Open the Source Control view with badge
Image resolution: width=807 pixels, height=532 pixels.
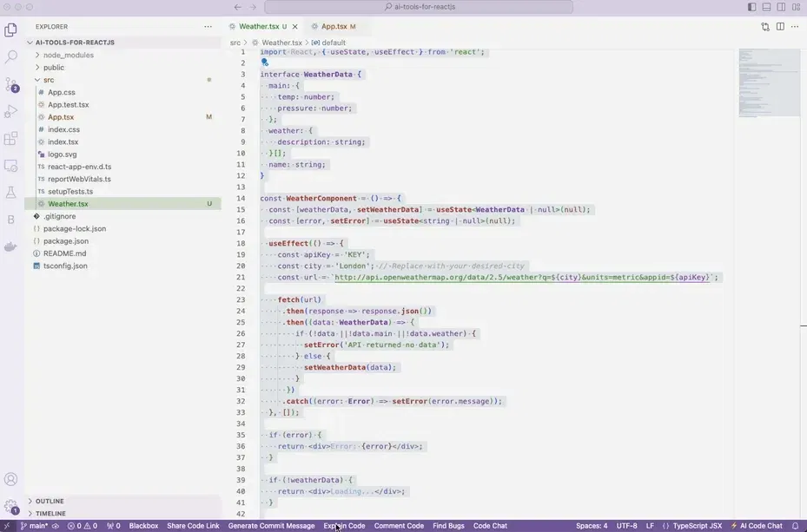[11, 84]
